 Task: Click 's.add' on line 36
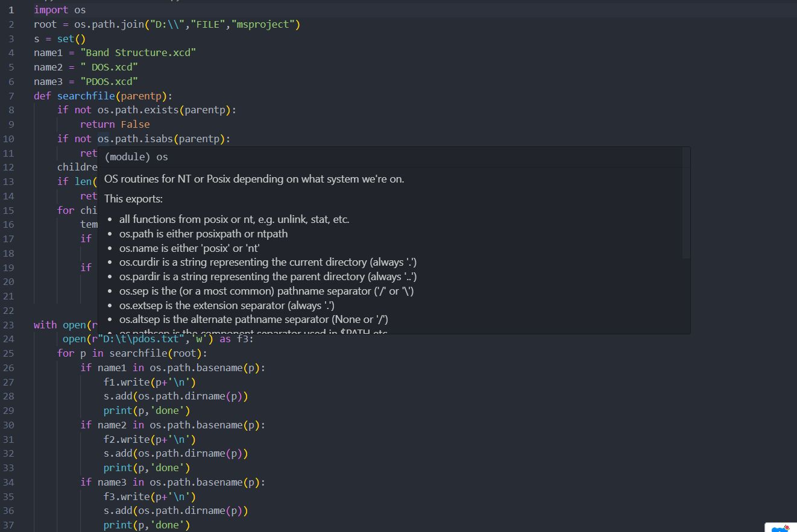tap(118, 511)
